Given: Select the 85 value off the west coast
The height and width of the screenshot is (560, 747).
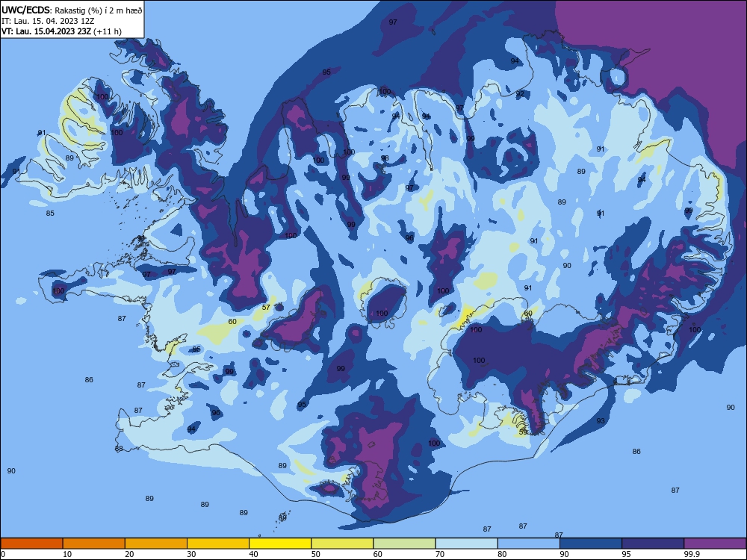Looking at the screenshot, I should click(50, 214).
